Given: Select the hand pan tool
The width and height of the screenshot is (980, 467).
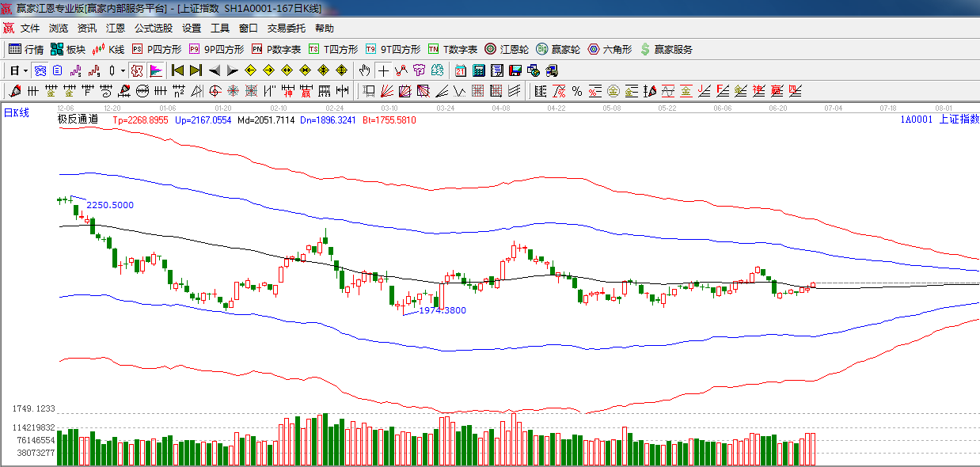Looking at the screenshot, I should 364,70.
